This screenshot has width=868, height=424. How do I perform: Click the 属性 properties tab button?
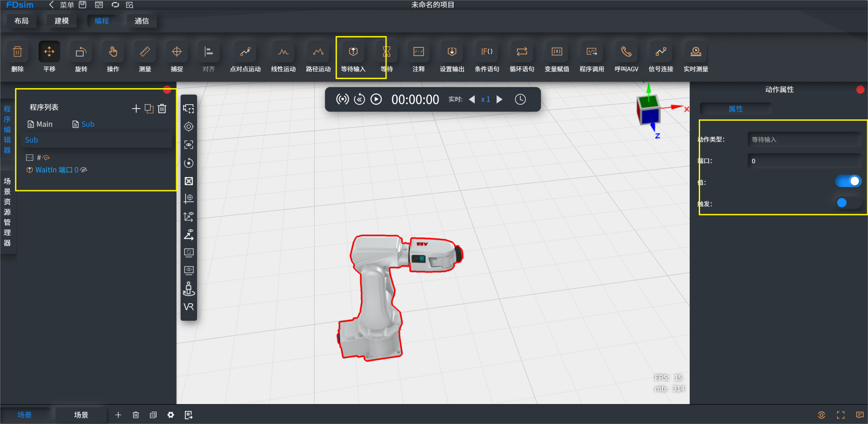click(736, 109)
